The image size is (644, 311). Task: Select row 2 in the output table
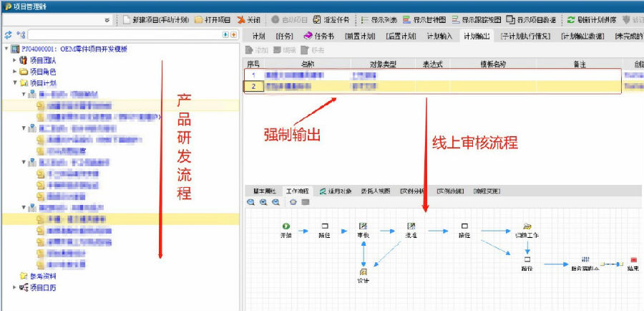253,86
